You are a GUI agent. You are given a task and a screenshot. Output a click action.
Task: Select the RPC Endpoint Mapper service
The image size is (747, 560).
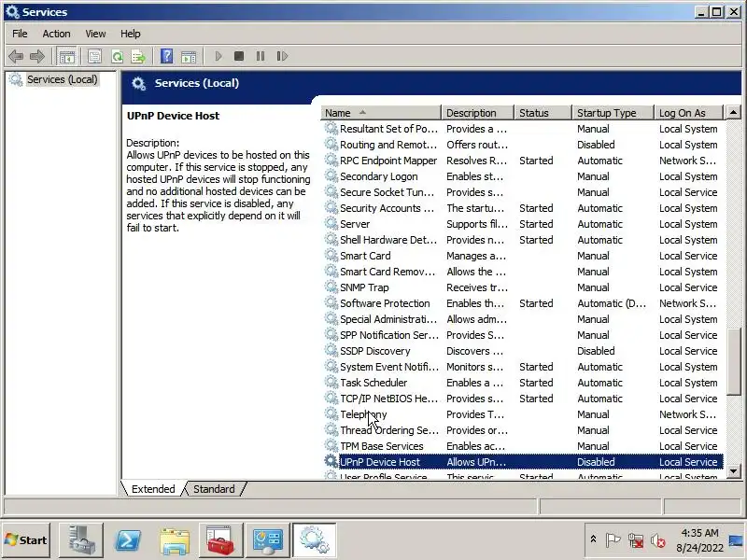pyautogui.click(x=522, y=161)
